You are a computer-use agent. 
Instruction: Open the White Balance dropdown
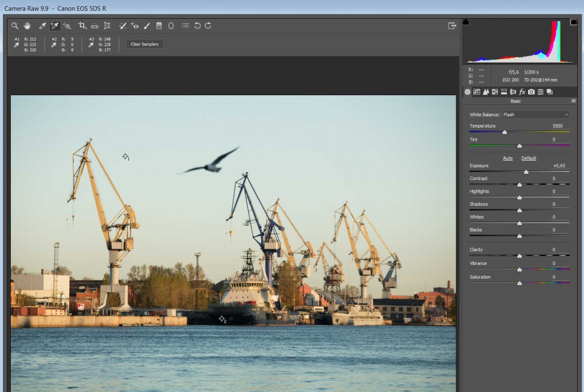pos(536,115)
